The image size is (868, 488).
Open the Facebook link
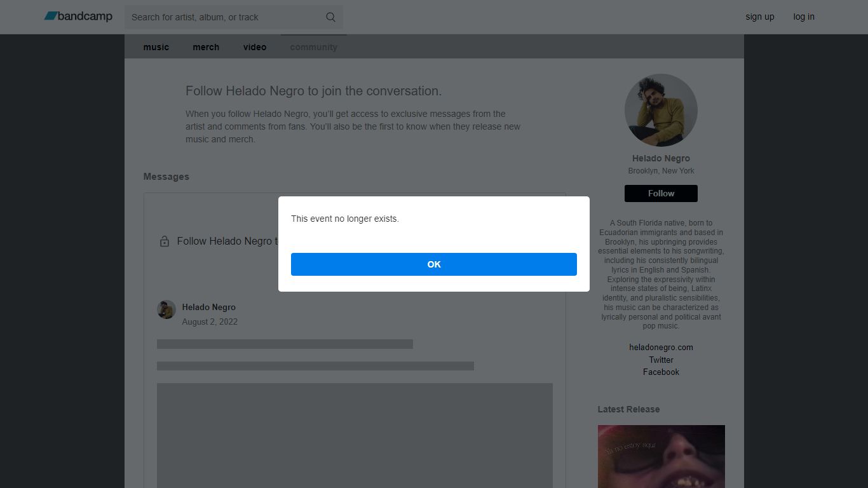[661, 372]
